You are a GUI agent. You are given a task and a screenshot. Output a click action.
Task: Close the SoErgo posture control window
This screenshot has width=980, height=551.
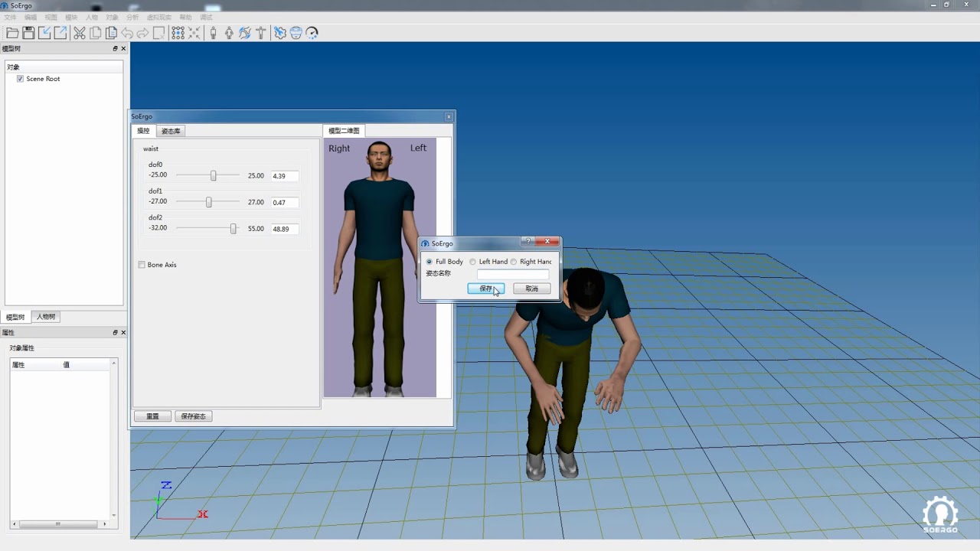click(x=449, y=116)
